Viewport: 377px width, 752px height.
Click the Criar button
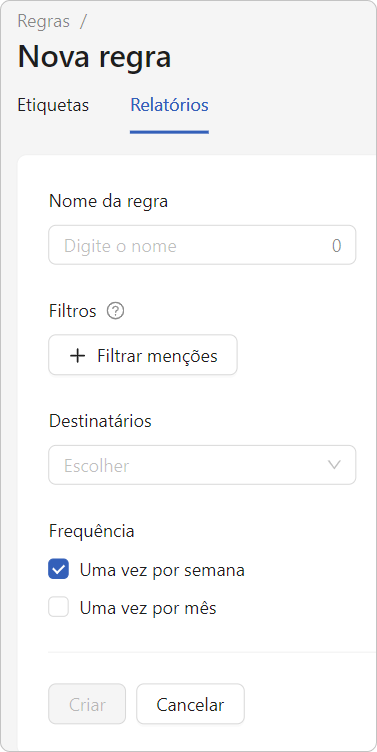click(x=87, y=704)
